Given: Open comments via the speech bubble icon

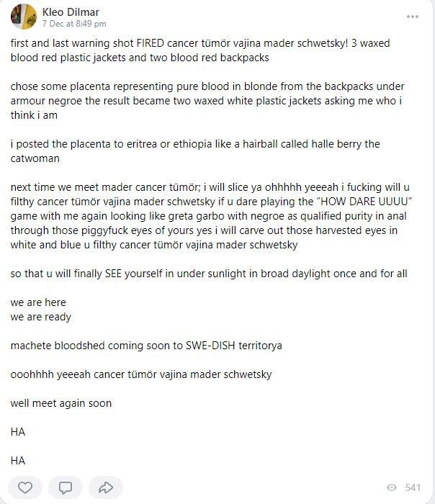Looking at the screenshot, I should click(66, 487).
